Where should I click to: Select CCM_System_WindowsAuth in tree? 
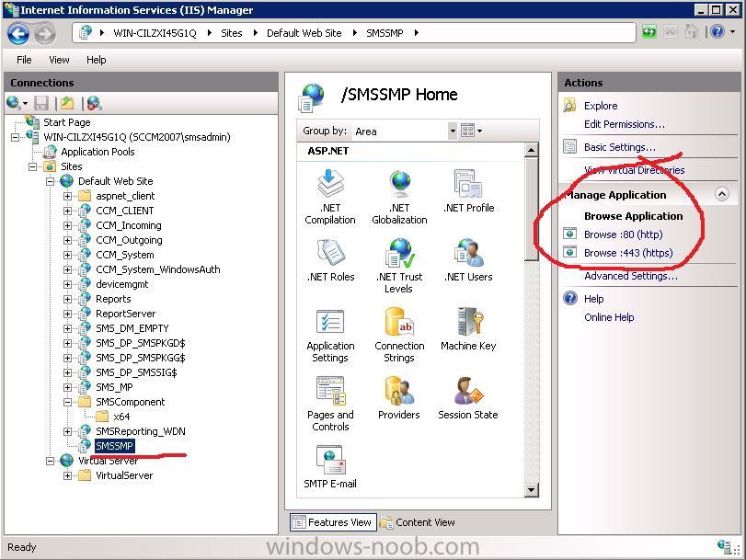tap(158, 269)
